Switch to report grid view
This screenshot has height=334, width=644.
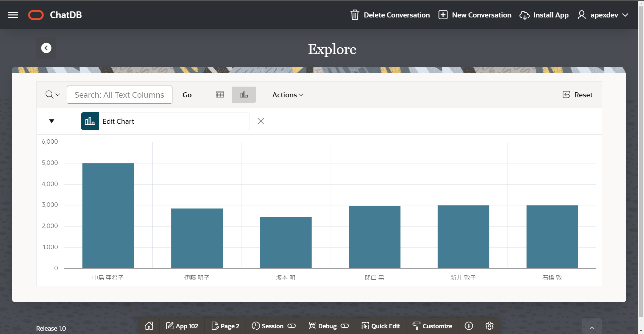pyautogui.click(x=220, y=95)
